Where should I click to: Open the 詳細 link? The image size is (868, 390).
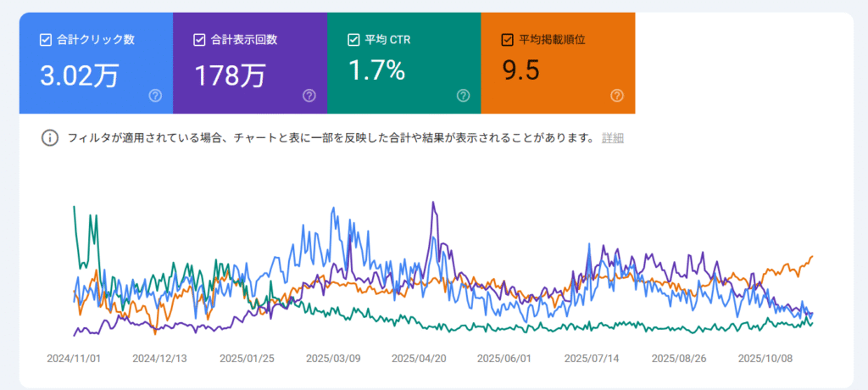[613, 138]
